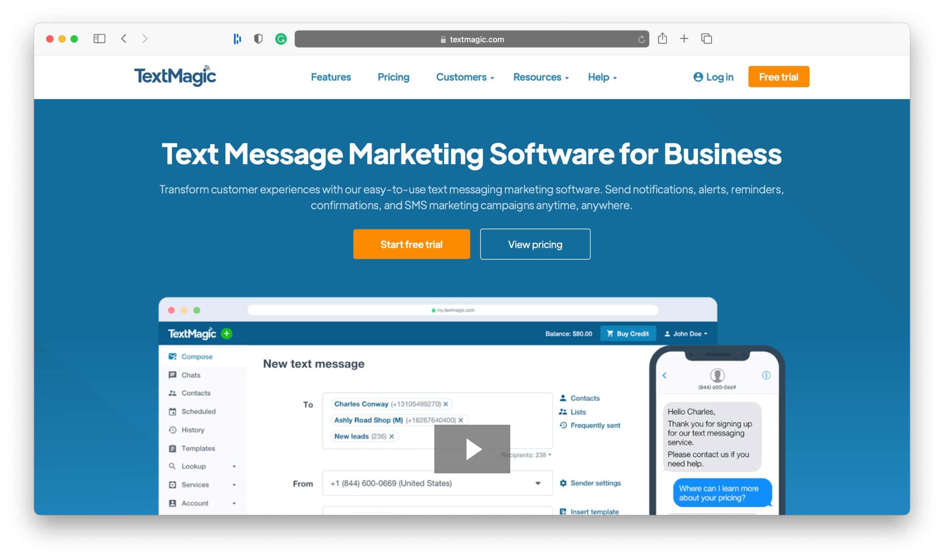The width and height of the screenshot is (944, 560).
Task: Click the View pricing button
Action: tap(535, 244)
